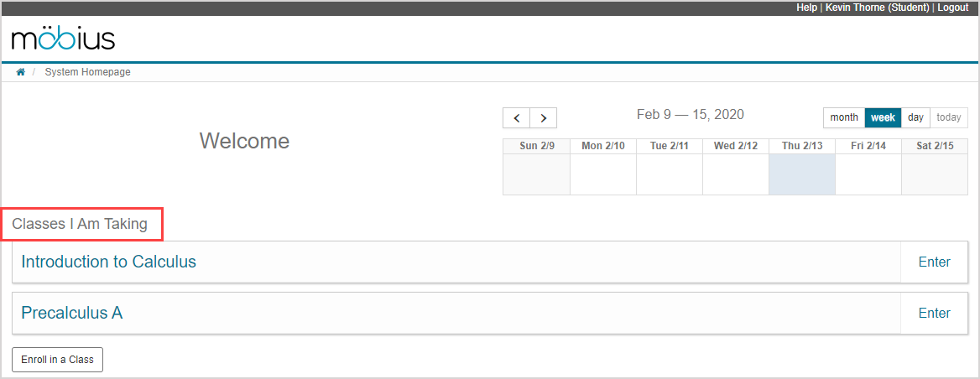Click the Möbius logo
Screen dimensions: 980x379
pos(64,39)
